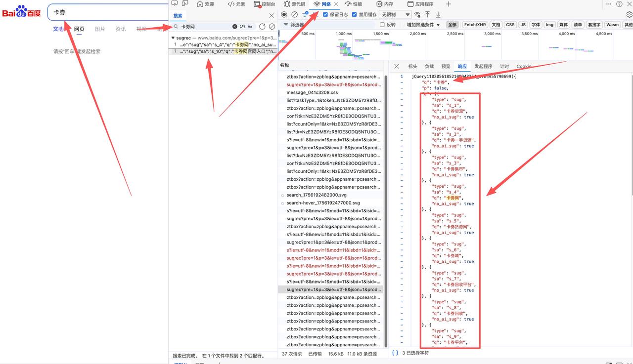The image size is (633, 364).
Task: Open the 标头 request detail tab
Action: tap(412, 66)
